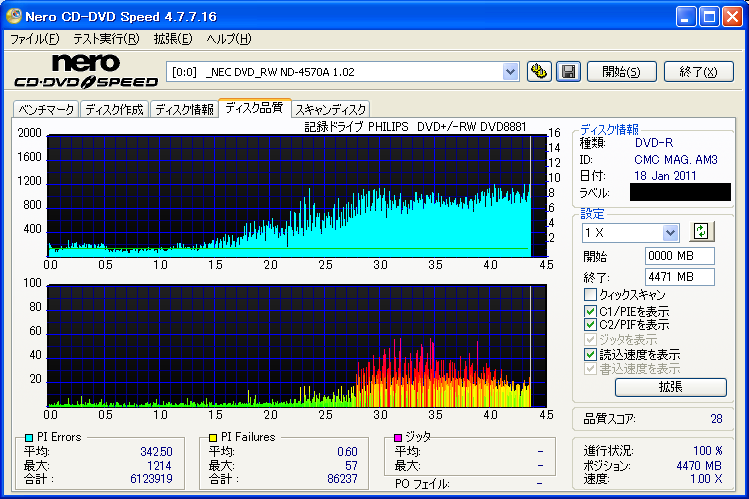Screen dimensions: 749x499
Task: Click PI Errors 最大 value 1214
Action: pos(159,466)
